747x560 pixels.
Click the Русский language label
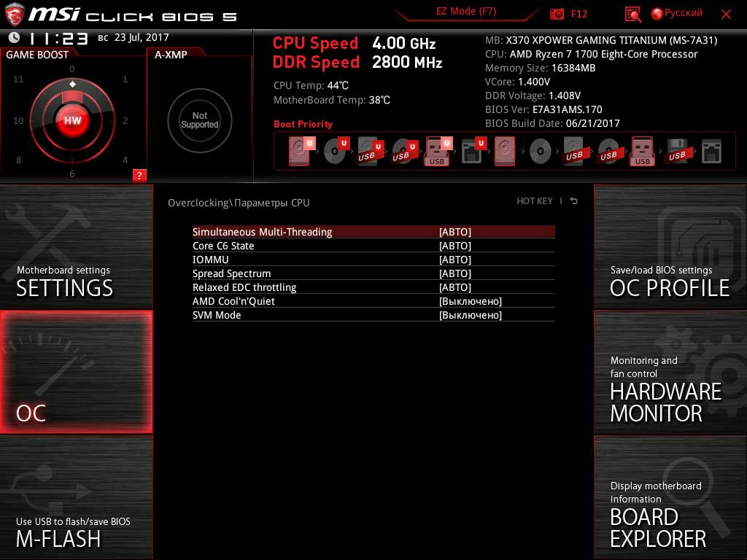point(683,13)
